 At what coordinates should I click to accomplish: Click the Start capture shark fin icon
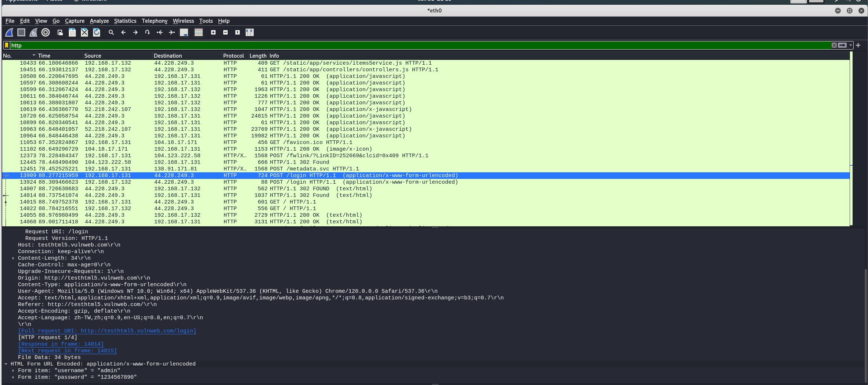click(x=9, y=32)
